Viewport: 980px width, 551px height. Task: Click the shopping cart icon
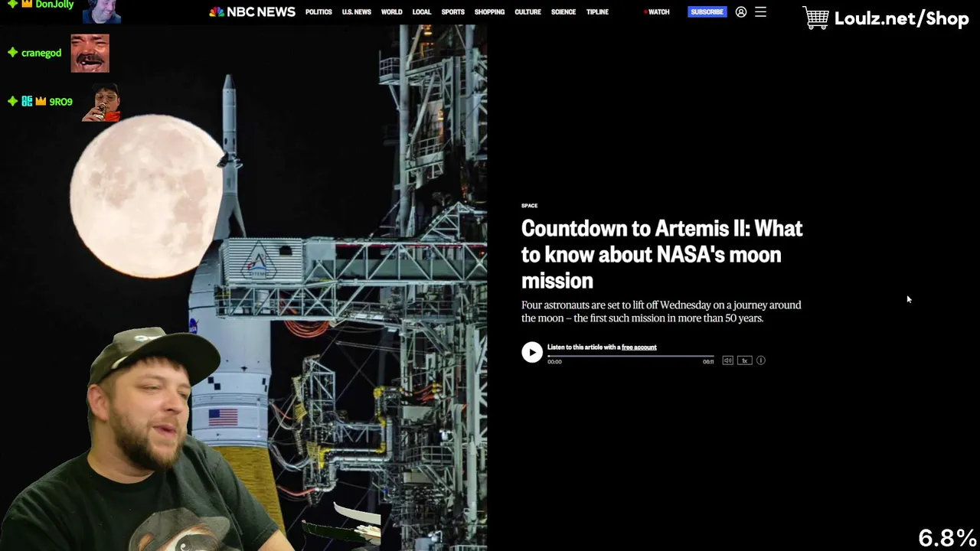pyautogui.click(x=816, y=18)
